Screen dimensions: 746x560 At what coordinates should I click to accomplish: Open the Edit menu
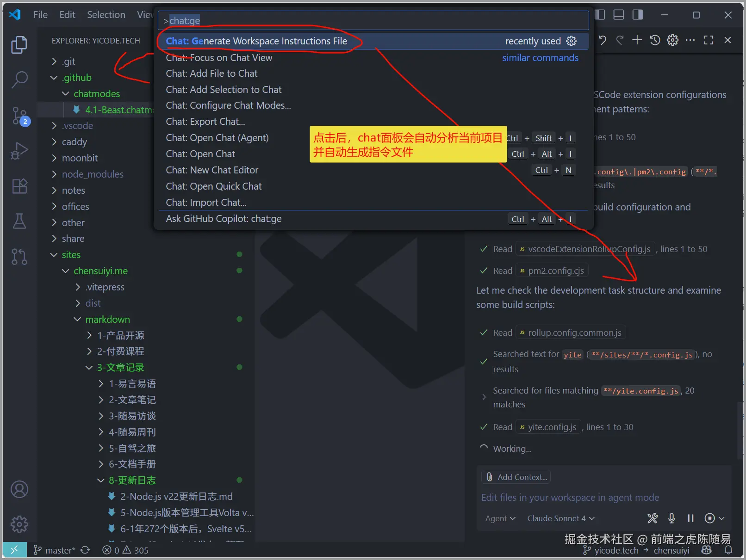pyautogui.click(x=67, y=15)
